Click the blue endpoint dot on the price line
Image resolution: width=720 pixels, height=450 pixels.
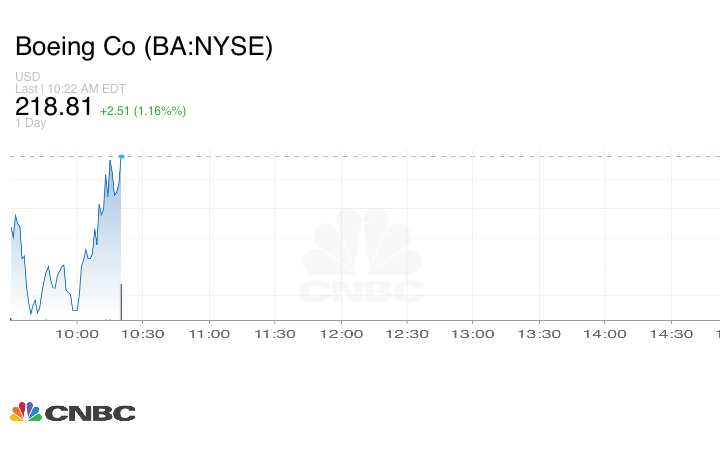coord(121,156)
